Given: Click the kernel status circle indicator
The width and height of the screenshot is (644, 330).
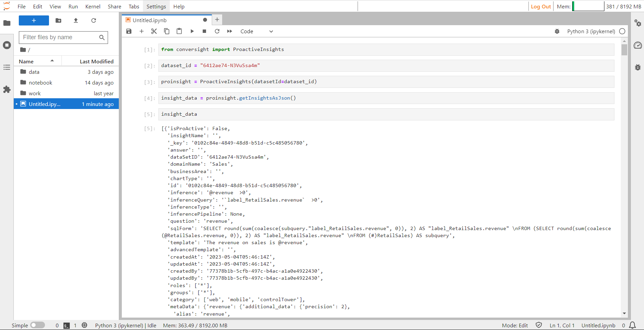Looking at the screenshot, I should tap(622, 31).
